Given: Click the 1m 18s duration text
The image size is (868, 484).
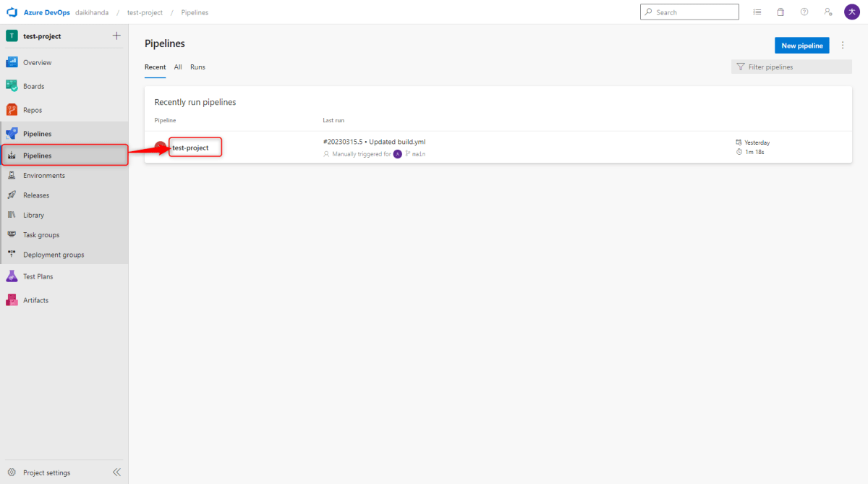Looking at the screenshot, I should pos(755,152).
